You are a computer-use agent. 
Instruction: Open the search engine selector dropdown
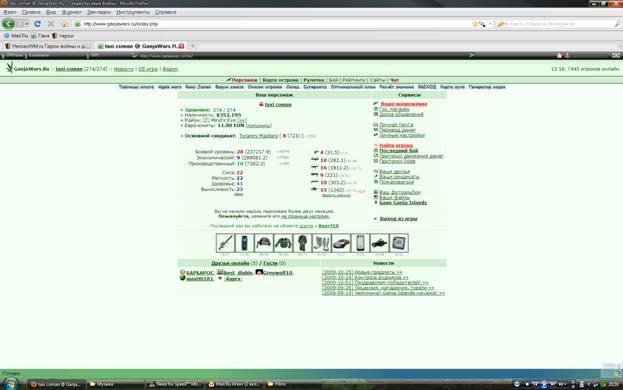click(x=502, y=24)
